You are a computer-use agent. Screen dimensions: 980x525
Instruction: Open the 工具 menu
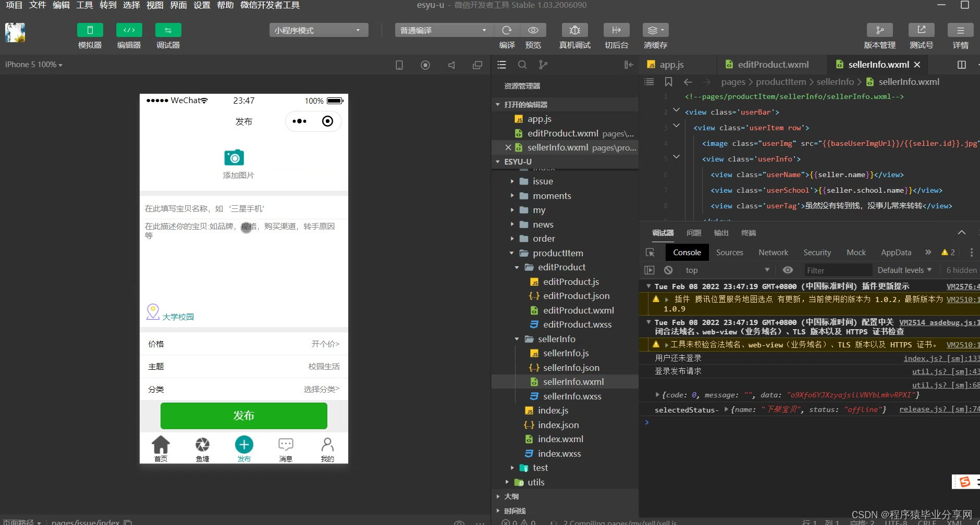pos(84,5)
